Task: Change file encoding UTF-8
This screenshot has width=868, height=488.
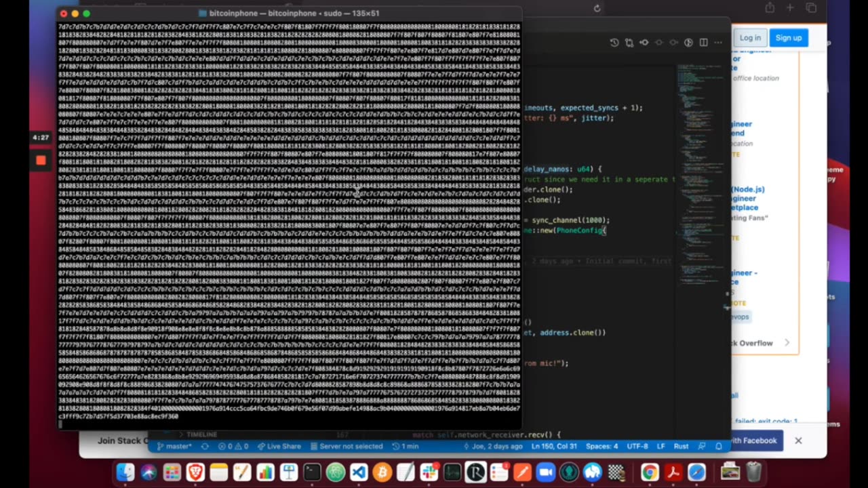Action: pyautogui.click(x=637, y=447)
